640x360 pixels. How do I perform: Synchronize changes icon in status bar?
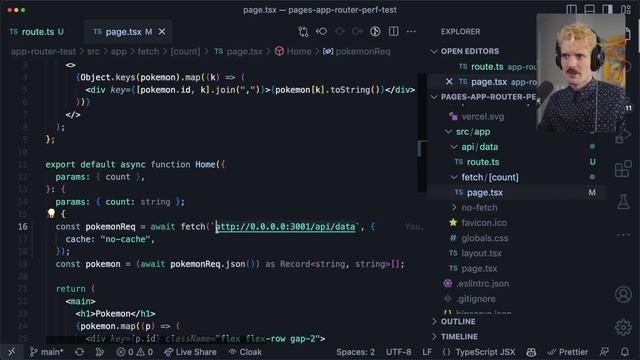[x=80, y=352]
